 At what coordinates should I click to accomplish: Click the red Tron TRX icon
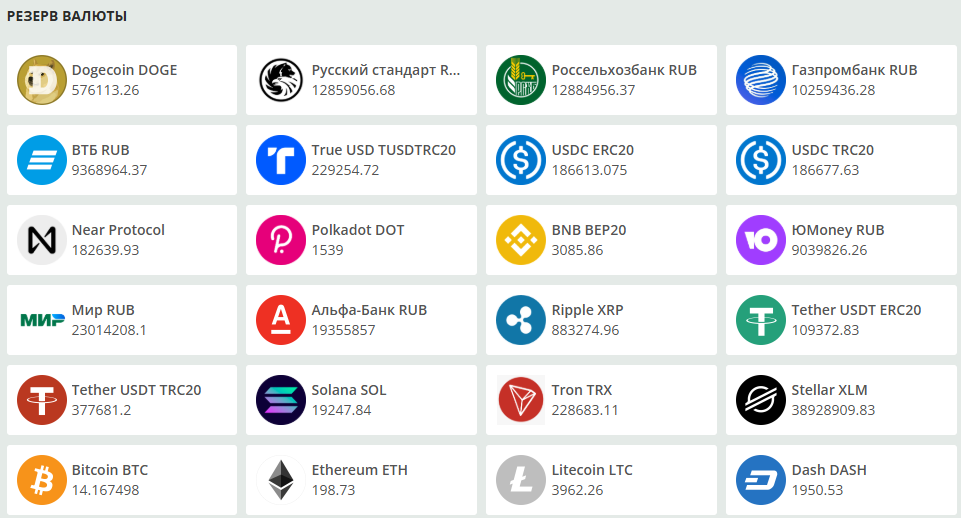click(x=521, y=400)
